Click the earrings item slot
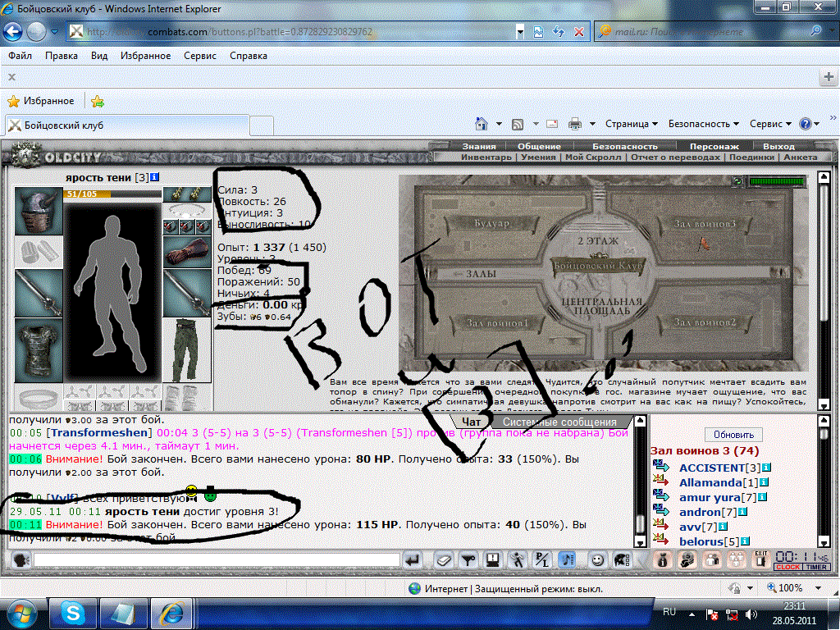Image resolution: width=840 pixels, height=630 pixels. coord(186,194)
